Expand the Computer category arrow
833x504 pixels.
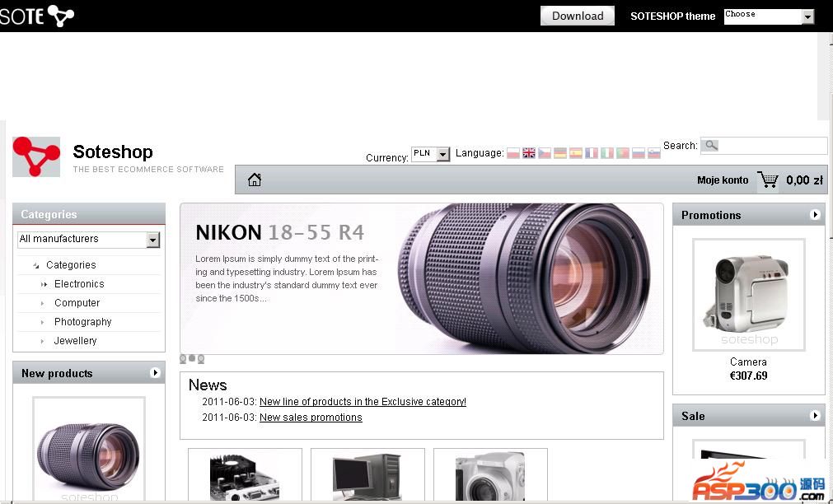pyautogui.click(x=43, y=304)
